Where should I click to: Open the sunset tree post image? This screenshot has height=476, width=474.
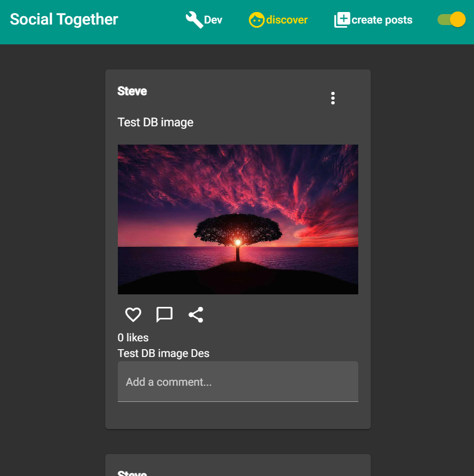coord(238,220)
